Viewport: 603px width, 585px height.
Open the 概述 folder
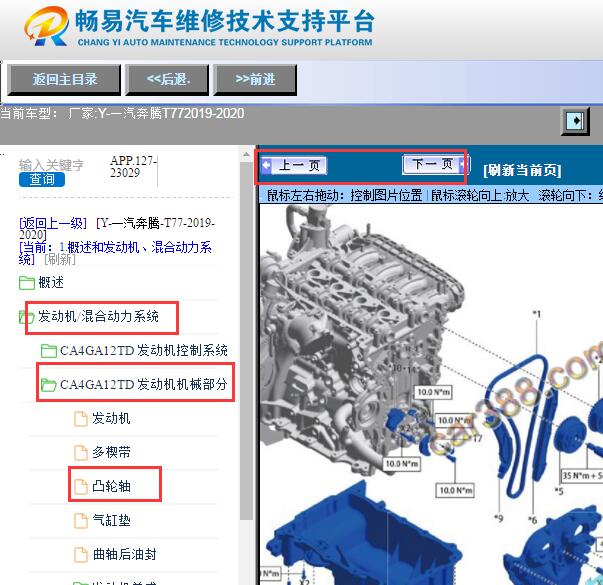51,282
